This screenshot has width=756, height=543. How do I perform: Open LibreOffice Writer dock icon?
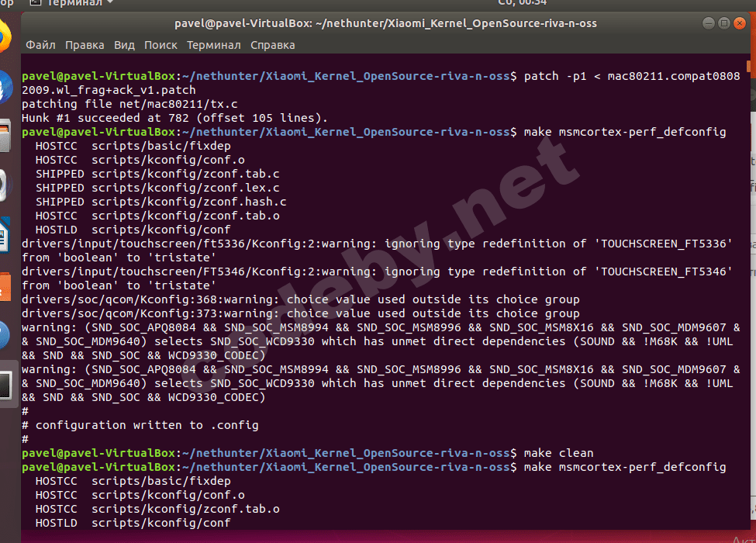point(5,235)
